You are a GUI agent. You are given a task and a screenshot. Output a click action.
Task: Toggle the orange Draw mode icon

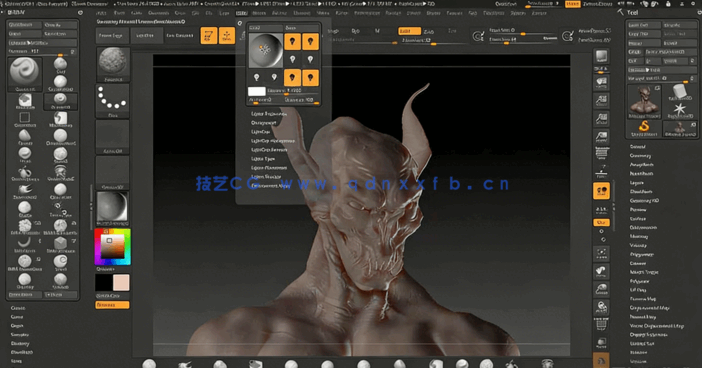[x=227, y=36]
